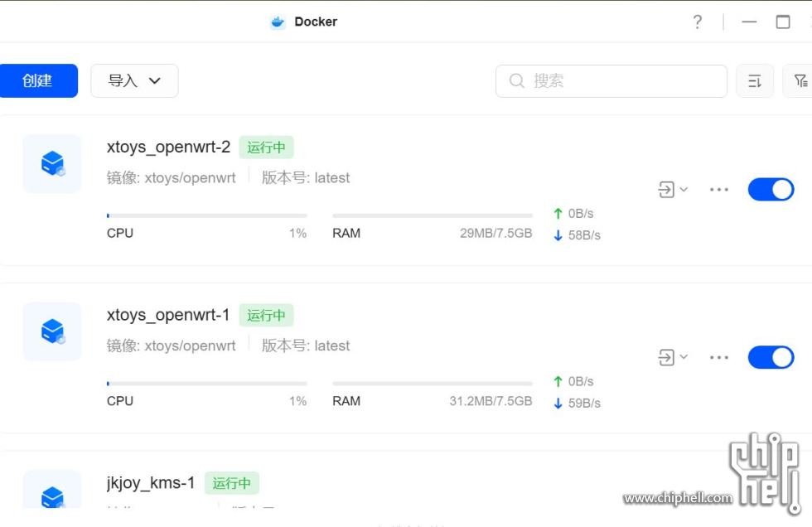Click the 运行中 status badge of xtoys_openwrt-2
Viewport: 812px width, 527px height.
point(266,147)
